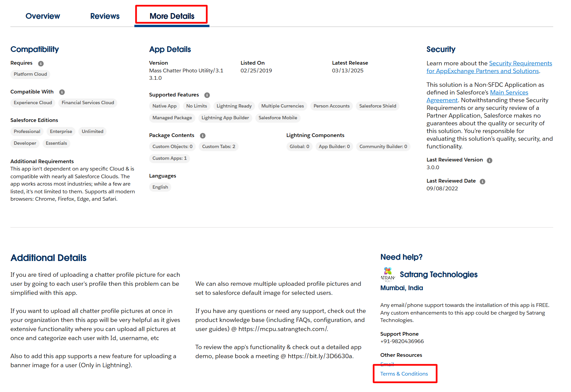This screenshot has width=571, height=392.
Task: Click the Mumbai, India location text
Action: point(401,288)
